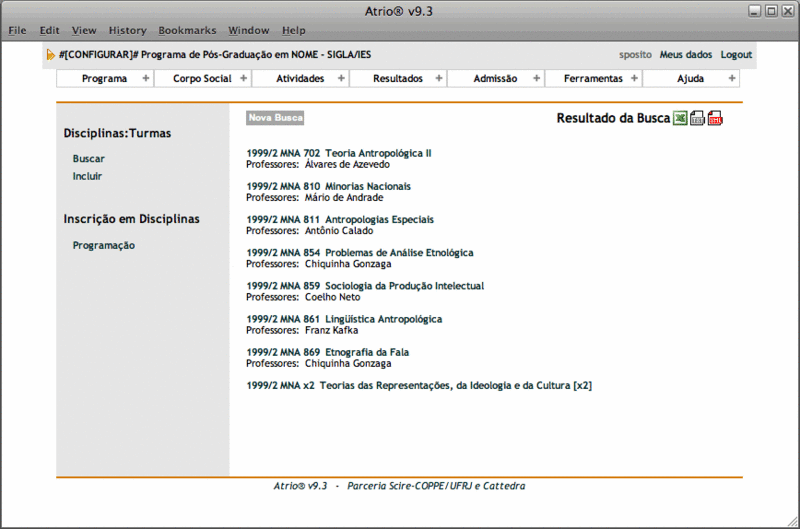Export results as XML file
This screenshot has width=800, height=529.
pos(715,119)
